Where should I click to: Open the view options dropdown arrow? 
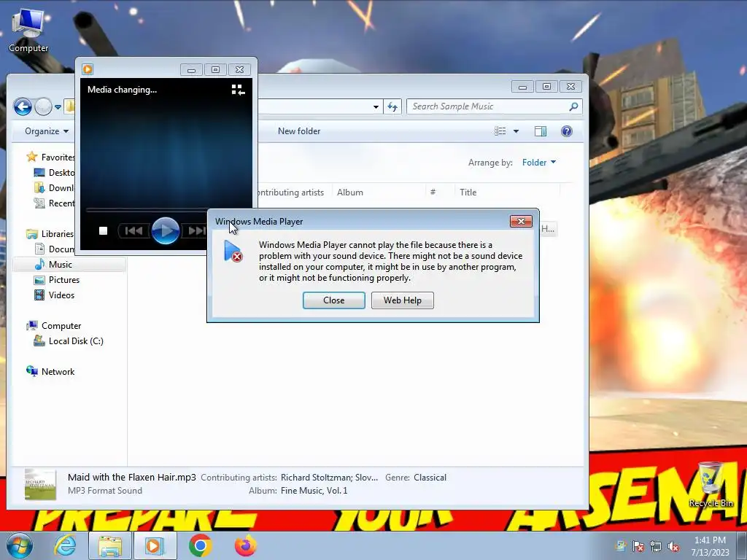[516, 131]
